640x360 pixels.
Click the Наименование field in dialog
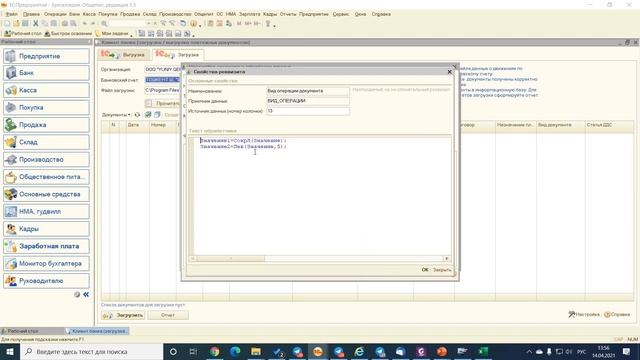coord(308,91)
